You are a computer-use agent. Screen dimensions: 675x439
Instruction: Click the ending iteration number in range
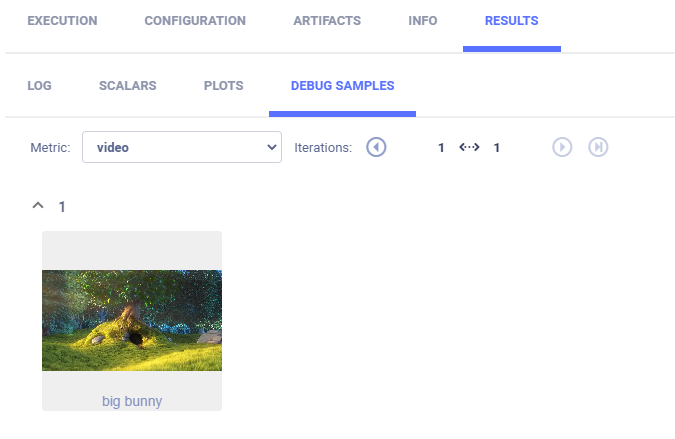click(497, 147)
